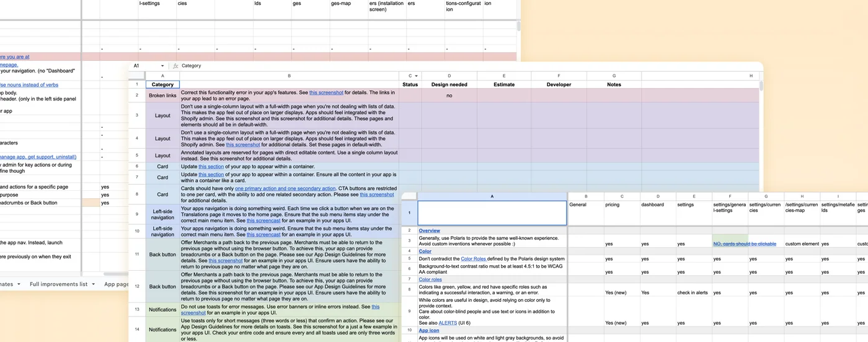Screen dimensions: 868x342
Task: Open this section link in row 6 Card
Action: coord(212,167)
